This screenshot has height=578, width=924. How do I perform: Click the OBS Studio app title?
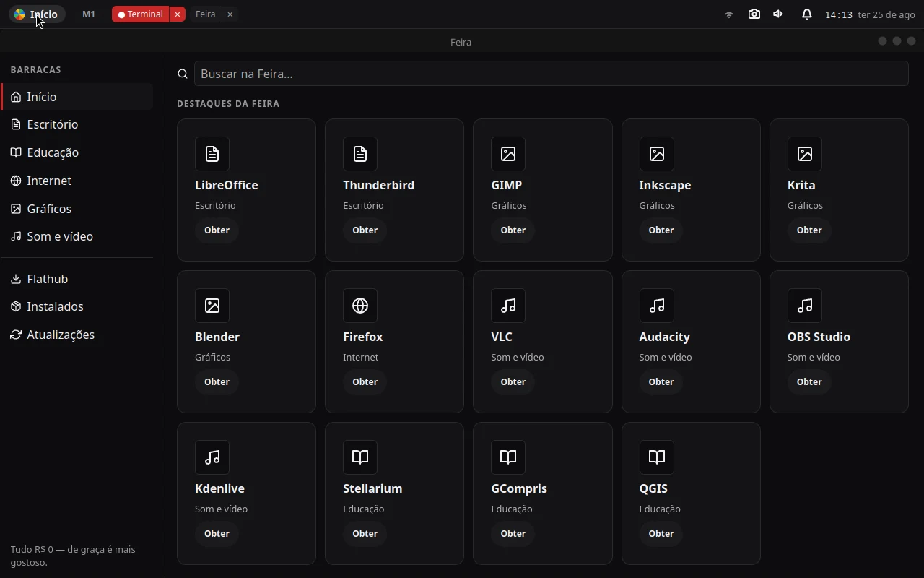tap(819, 337)
